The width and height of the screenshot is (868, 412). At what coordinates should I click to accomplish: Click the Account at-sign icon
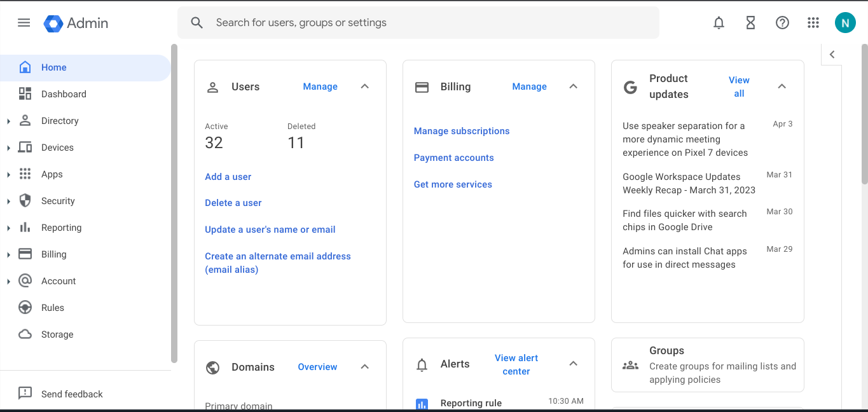coord(25,281)
